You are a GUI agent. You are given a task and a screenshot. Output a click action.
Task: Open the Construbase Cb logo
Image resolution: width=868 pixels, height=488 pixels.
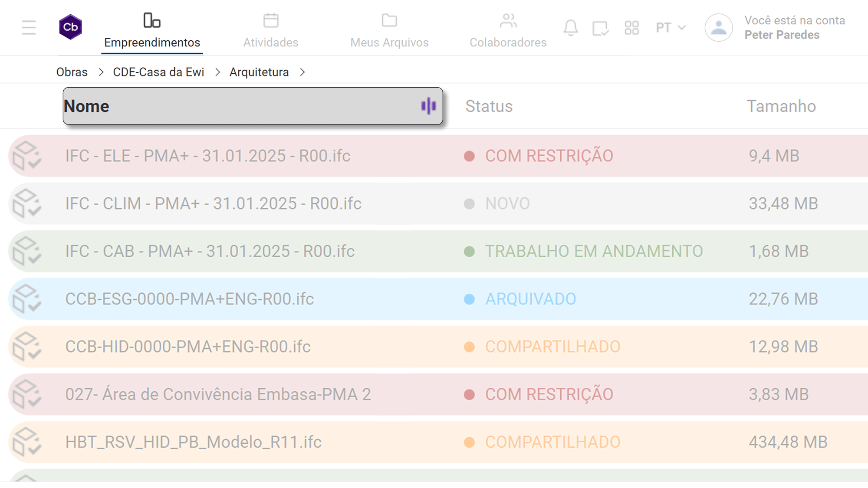pos(70,27)
